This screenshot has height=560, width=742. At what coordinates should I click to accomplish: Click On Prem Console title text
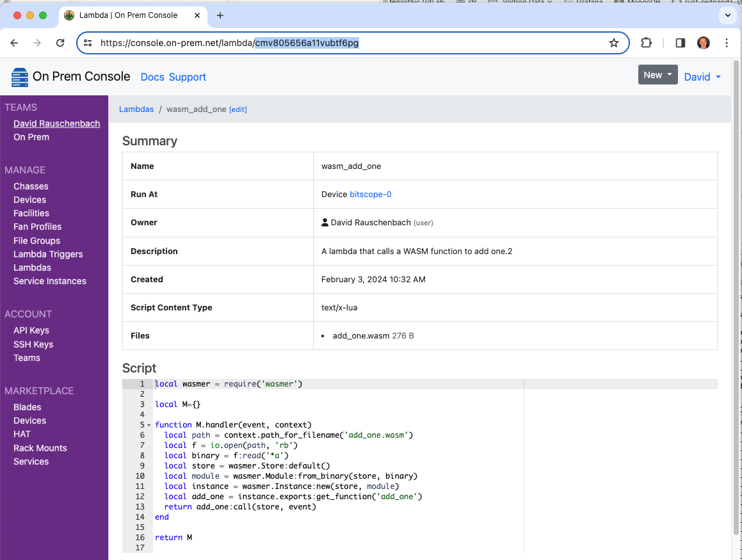(x=81, y=76)
